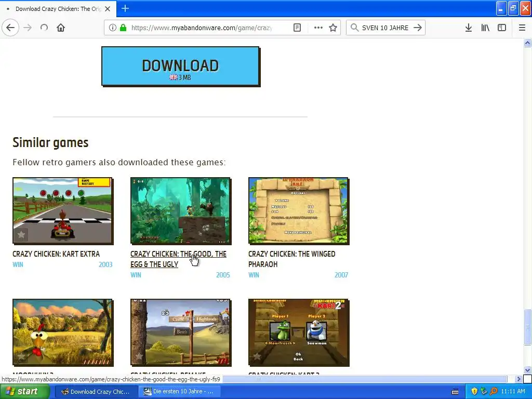Screen dimensions: 532x399
Task: Open the signpost Castle Highlands thumbnail
Action: 180,332
